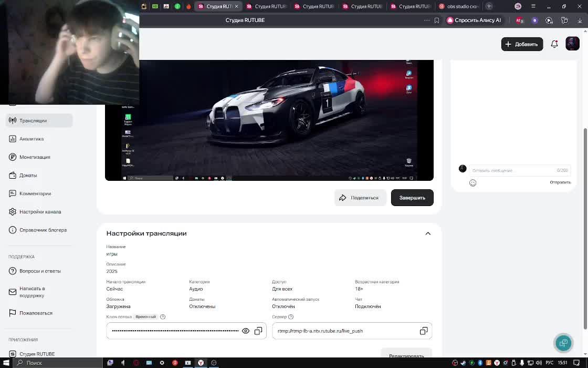Viewport: 588px width, 368px height.
Task: Open the browser hamburger menu
Action: [x=533, y=6]
